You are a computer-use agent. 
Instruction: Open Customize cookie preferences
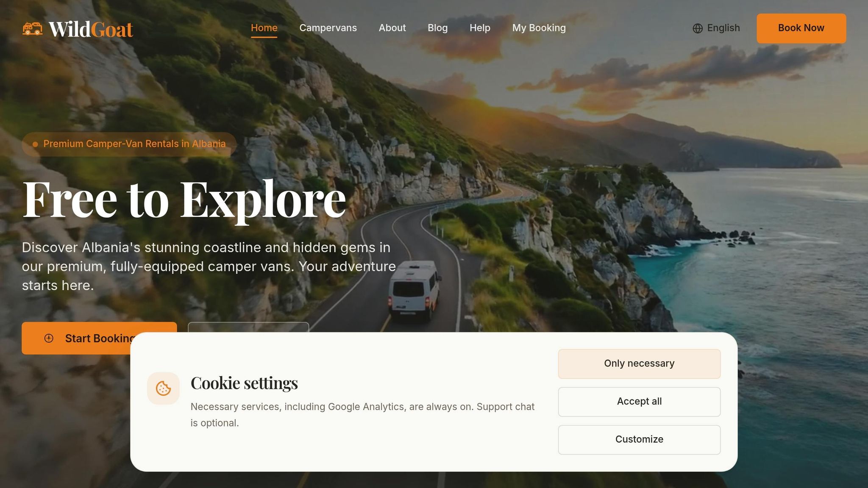point(639,440)
